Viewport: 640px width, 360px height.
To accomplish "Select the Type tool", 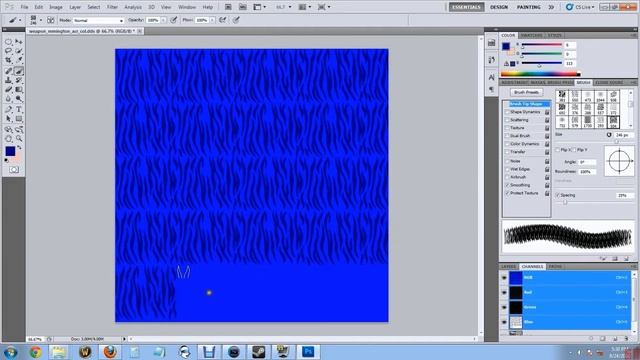I will pos(19,109).
